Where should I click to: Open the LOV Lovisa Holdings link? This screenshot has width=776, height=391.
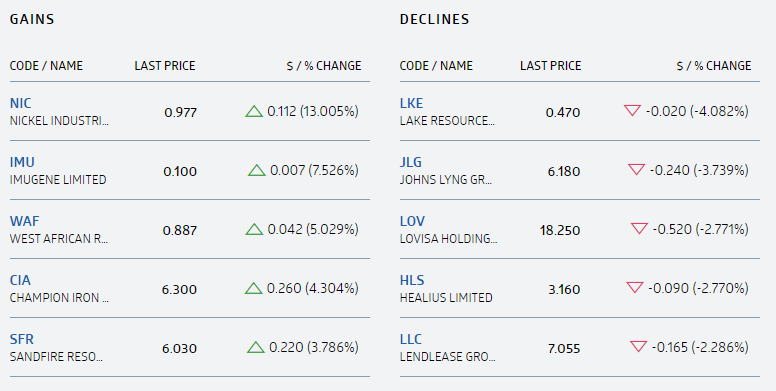(x=412, y=221)
